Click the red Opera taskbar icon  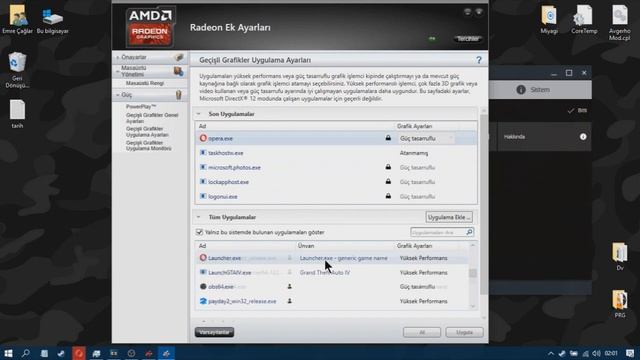coord(79,353)
